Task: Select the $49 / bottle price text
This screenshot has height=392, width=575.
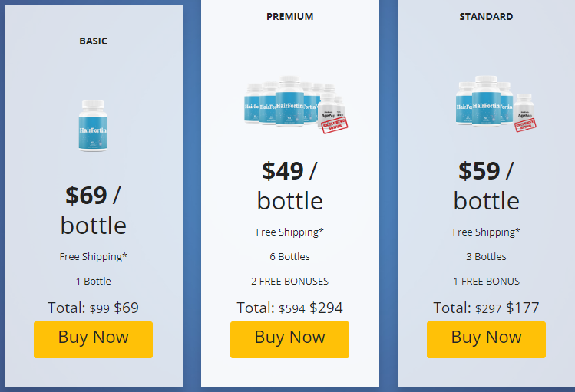Action: coord(289,185)
